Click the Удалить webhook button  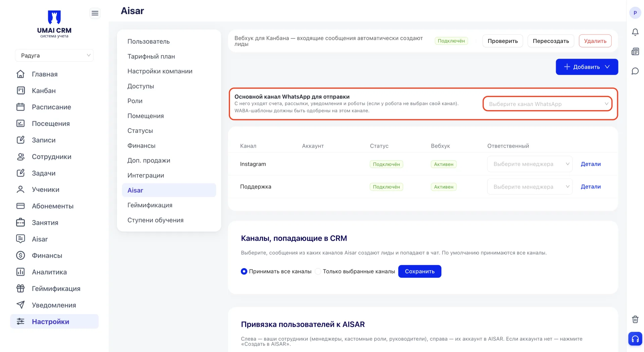tap(595, 41)
